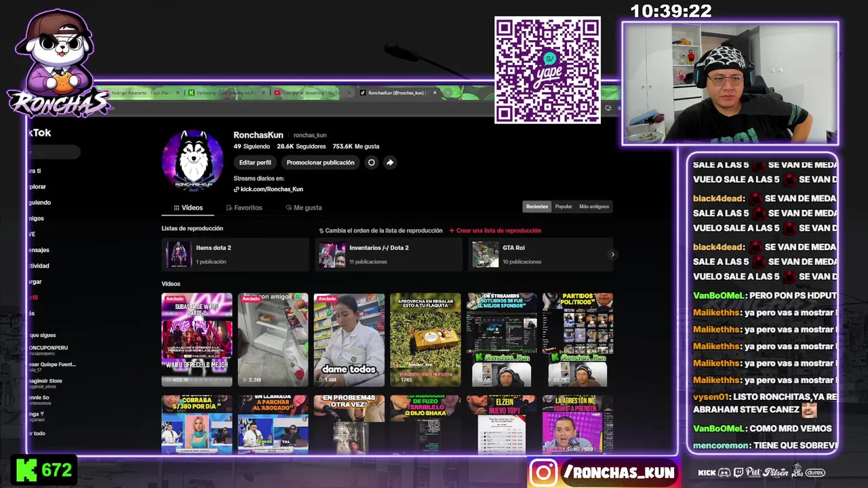Click the ronchas_kun username handle

pyautogui.click(x=310, y=136)
